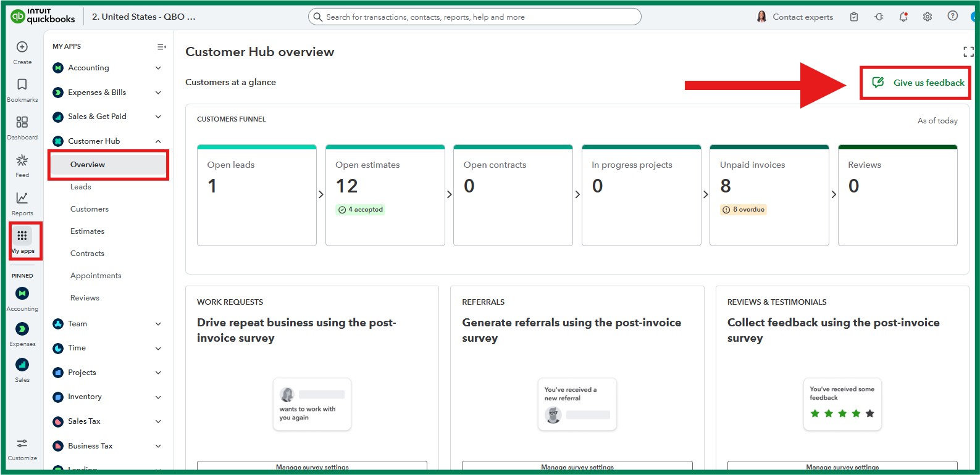Expand the Sales & Get Paid section

pos(109,117)
